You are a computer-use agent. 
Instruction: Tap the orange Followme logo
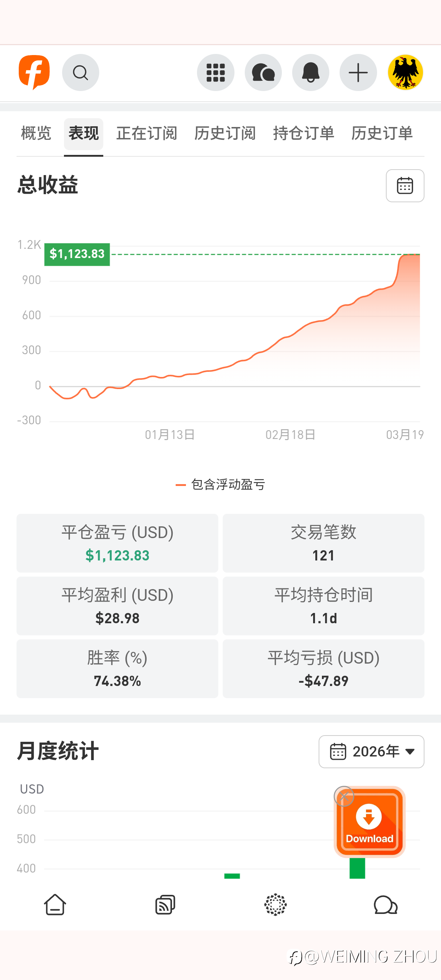34,72
